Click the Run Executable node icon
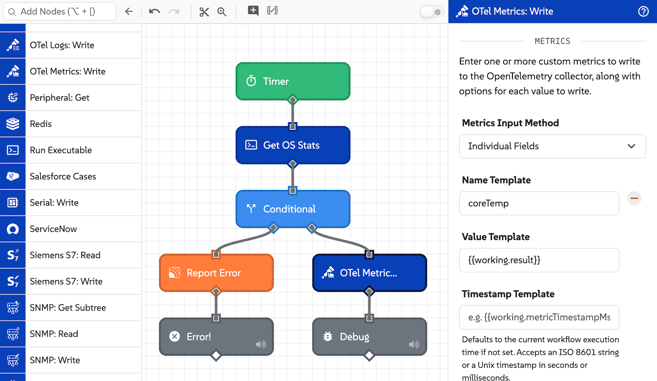This screenshot has height=381, width=657. (13, 150)
